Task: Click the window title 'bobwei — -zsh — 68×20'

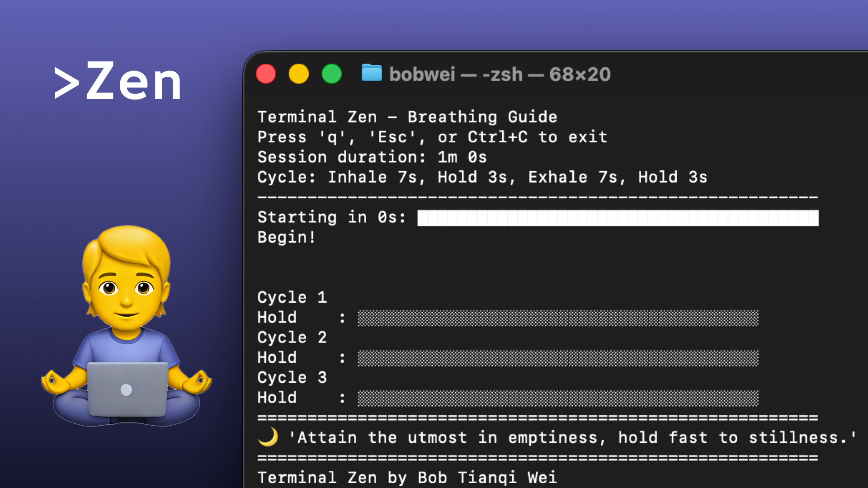Action: pyautogui.click(x=500, y=75)
